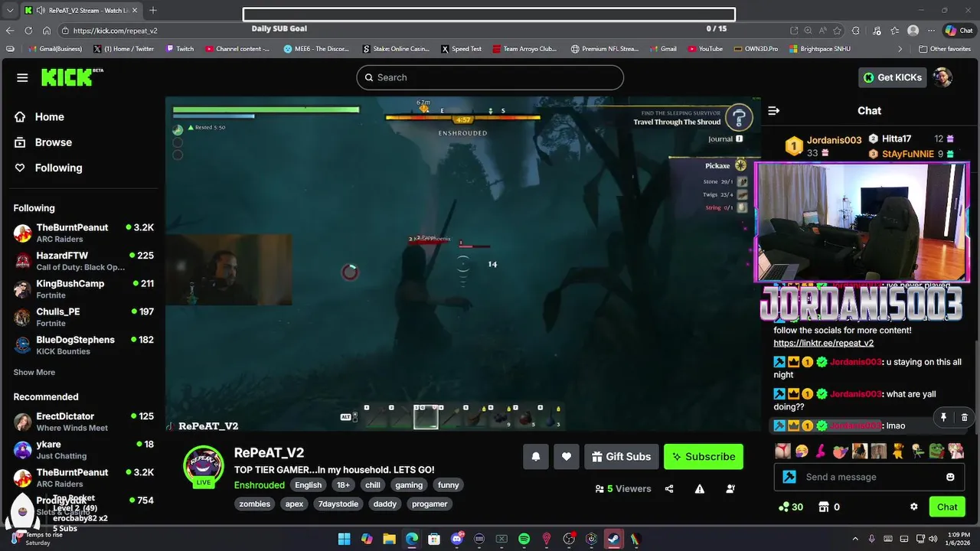Screen dimensions: 980x551
Task: Go to Home in sidebar
Action: (49, 117)
